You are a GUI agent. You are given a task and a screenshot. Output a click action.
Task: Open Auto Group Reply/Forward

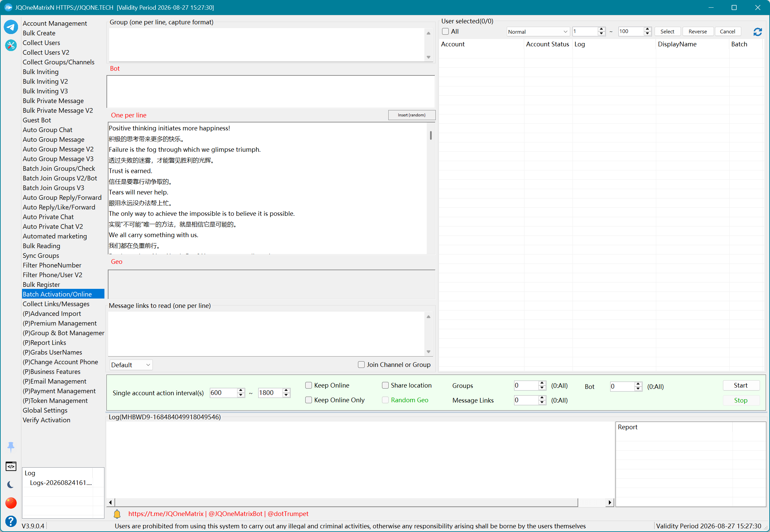62,197
